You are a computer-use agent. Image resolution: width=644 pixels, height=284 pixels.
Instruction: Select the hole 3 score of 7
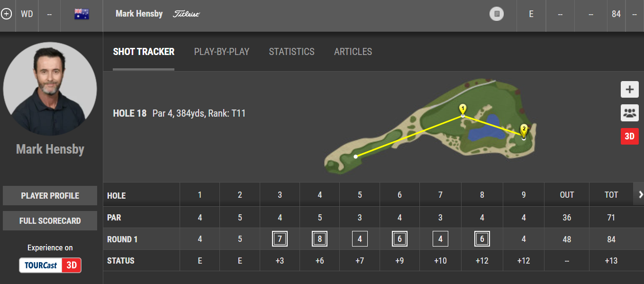pos(280,239)
